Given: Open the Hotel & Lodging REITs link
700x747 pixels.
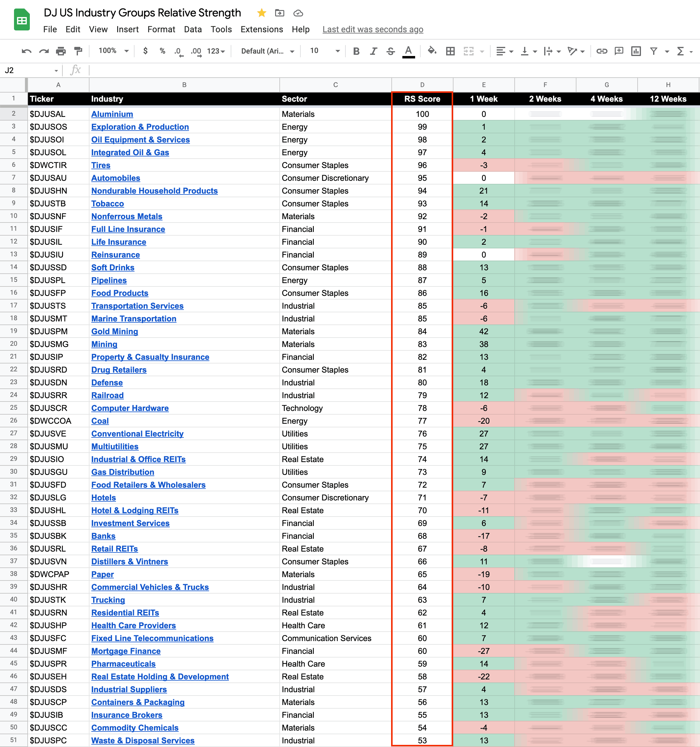Looking at the screenshot, I should tap(135, 510).
